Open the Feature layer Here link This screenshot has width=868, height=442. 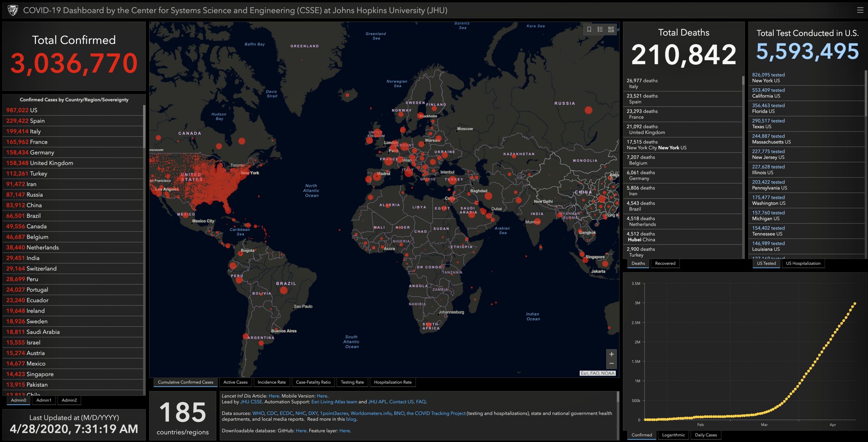344,431
